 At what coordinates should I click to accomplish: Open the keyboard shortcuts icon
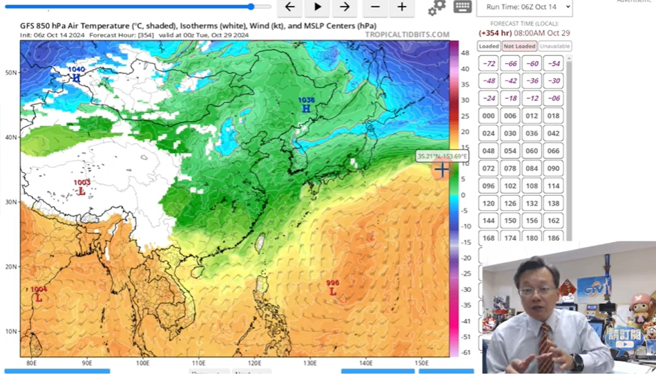(x=463, y=7)
